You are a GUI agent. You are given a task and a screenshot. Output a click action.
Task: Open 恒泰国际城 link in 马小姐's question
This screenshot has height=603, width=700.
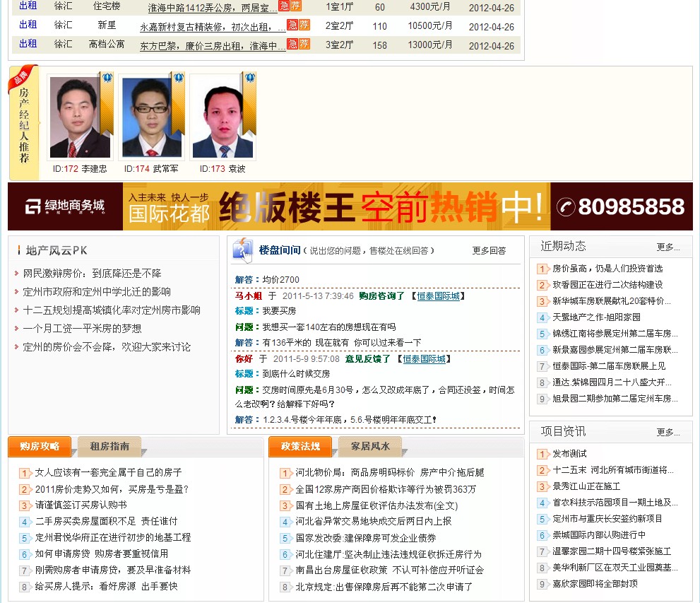pyautogui.click(x=439, y=295)
